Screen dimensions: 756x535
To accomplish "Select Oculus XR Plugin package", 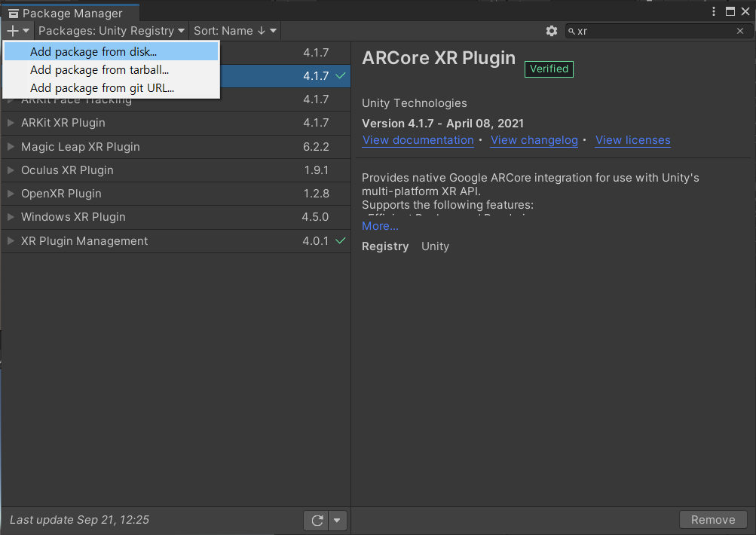I will [x=176, y=170].
